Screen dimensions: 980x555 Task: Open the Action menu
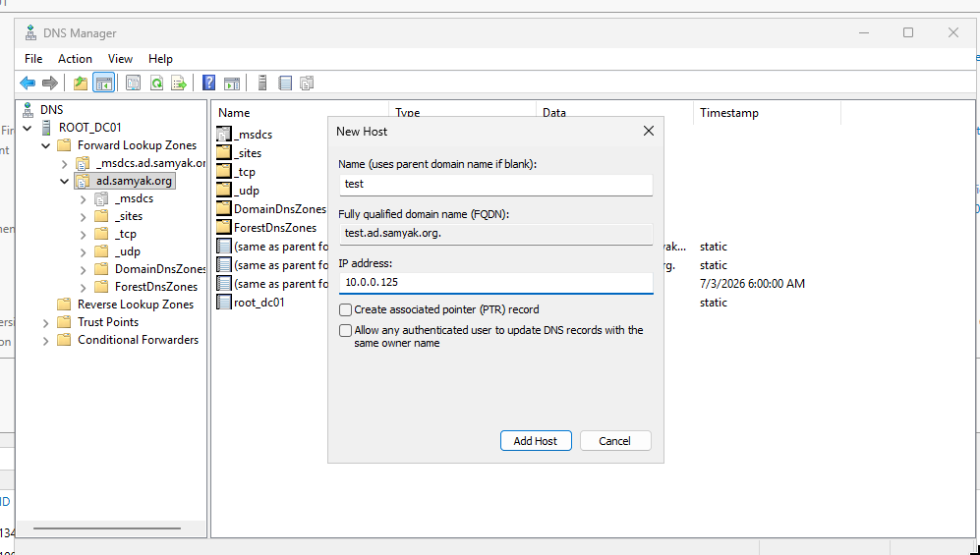(x=75, y=59)
